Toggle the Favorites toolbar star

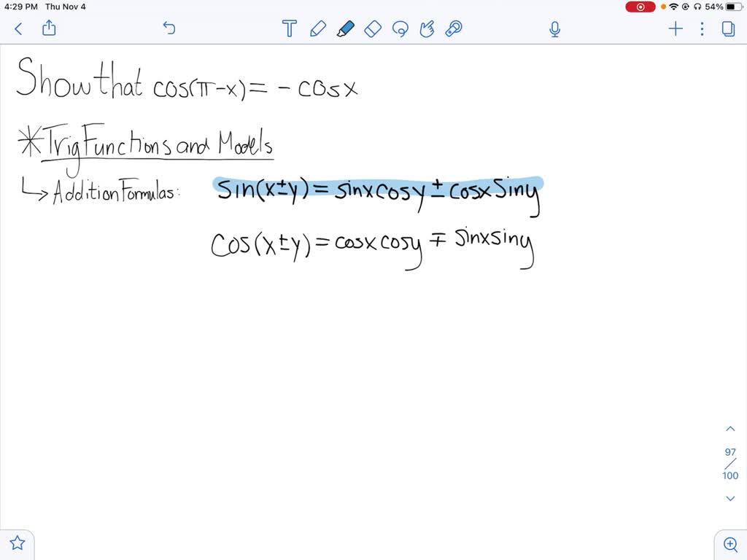coord(17,543)
